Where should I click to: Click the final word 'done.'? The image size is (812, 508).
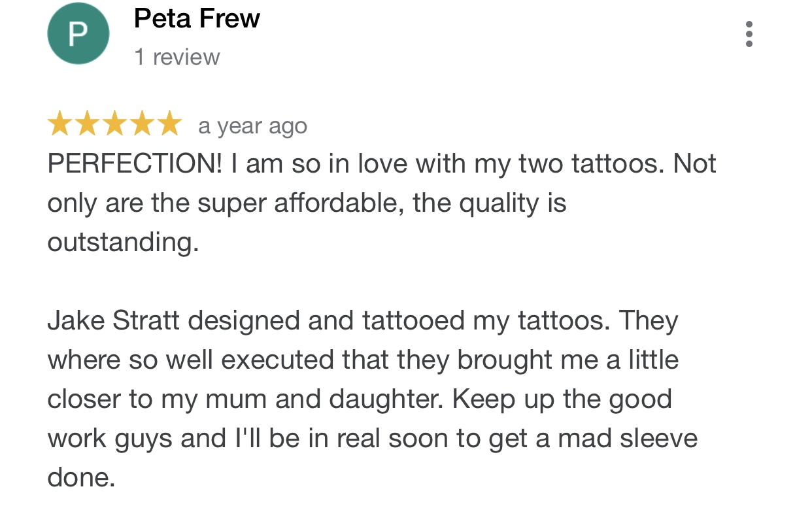point(82,477)
